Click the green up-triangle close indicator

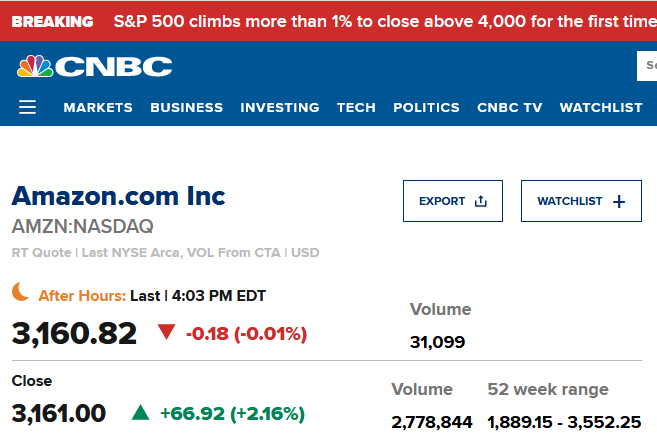coord(141,412)
